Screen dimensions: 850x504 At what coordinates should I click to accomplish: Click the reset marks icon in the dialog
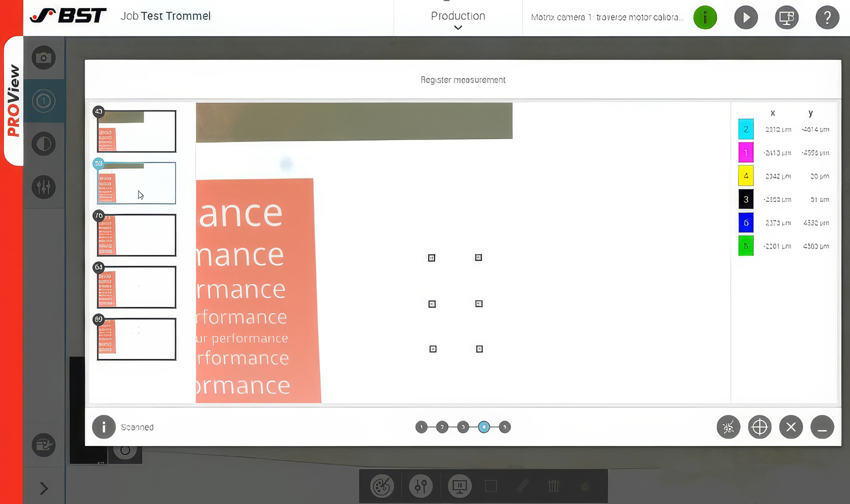coord(728,427)
